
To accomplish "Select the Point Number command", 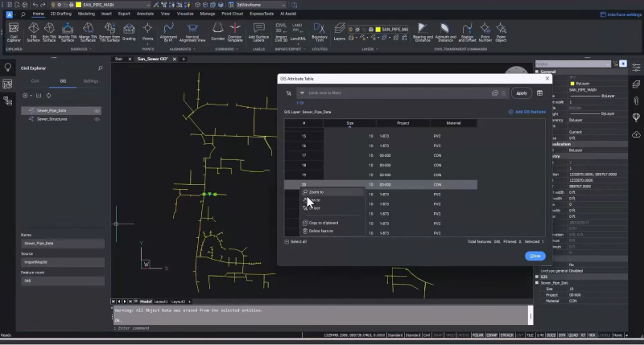I will click(x=485, y=32).
